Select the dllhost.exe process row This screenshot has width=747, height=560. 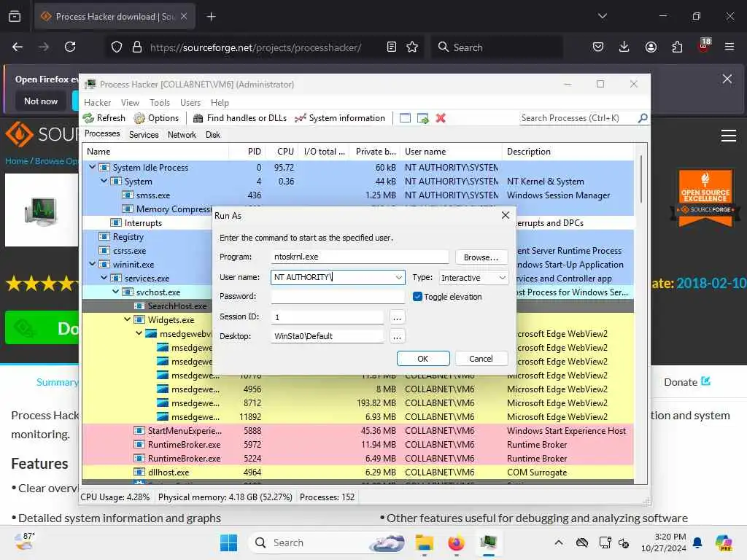click(357, 472)
